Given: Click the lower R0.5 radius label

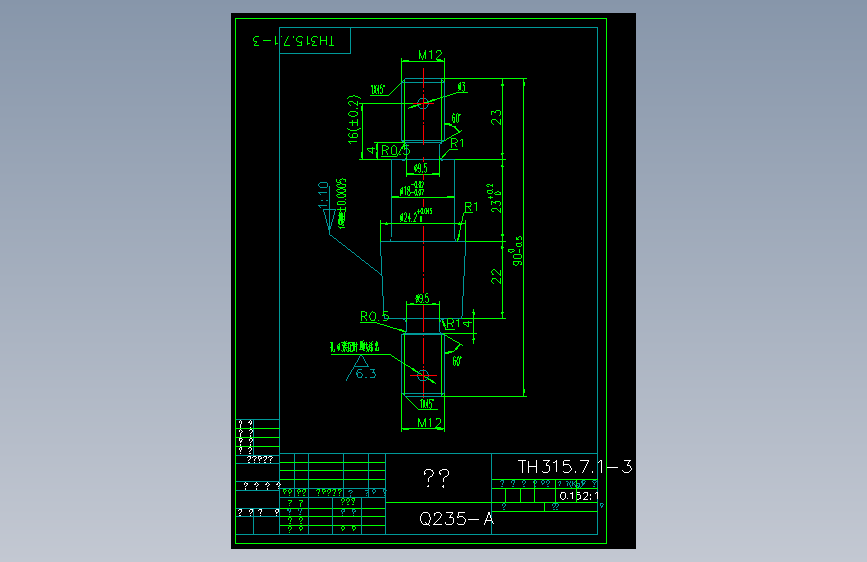Looking at the screenshot, I should click(374, 316).
